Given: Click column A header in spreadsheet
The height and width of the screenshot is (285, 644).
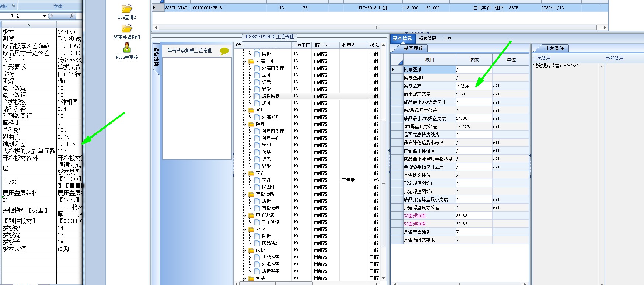Looking at the screenshot, I should pyautogui.click(x=29, y=25).
